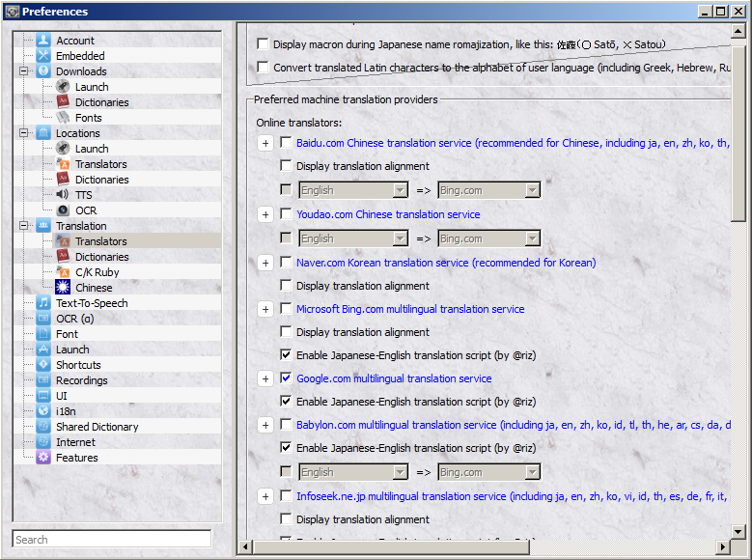Click the Shared Dictionary icon
Image resolution: width=752 pixels, height=560 pixels.
coord(43,427)
